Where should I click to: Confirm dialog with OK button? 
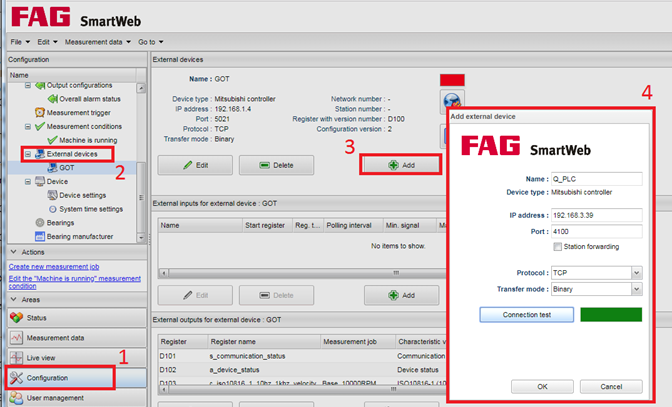542,386
